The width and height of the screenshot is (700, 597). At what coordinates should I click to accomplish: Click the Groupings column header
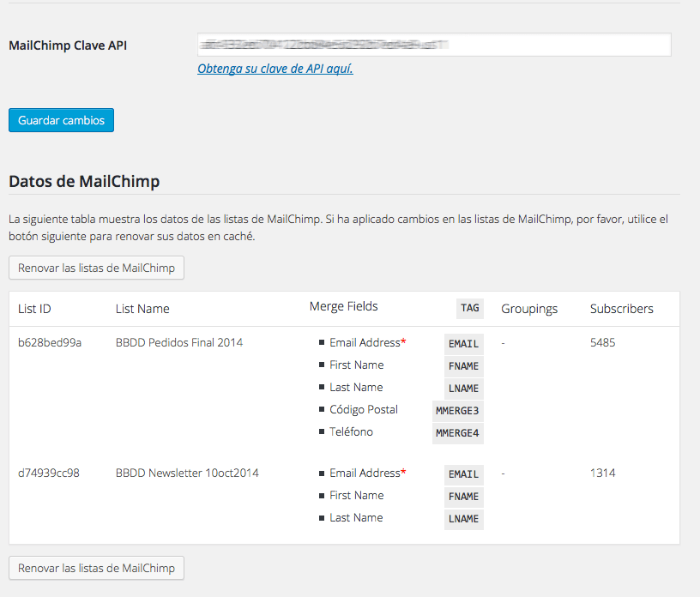(x=529, y=309)
